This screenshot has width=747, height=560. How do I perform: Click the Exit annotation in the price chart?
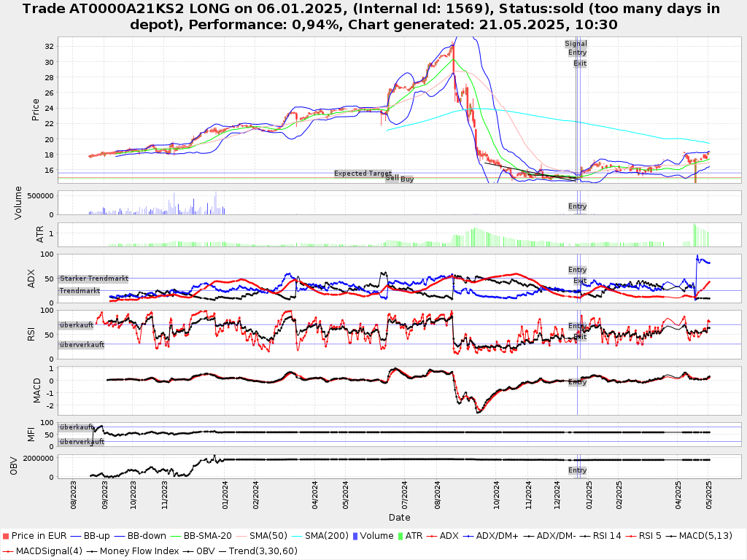click(x=579, y=63)
